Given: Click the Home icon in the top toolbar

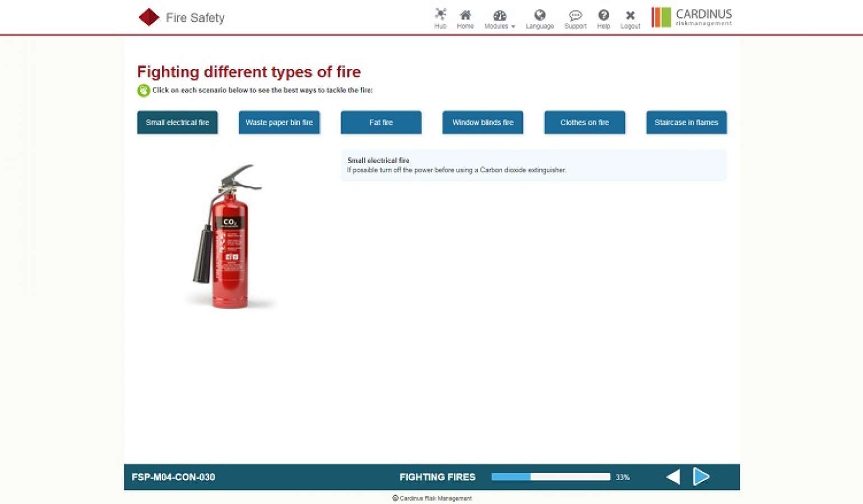Looking at the screenshot, I should 465,16.
